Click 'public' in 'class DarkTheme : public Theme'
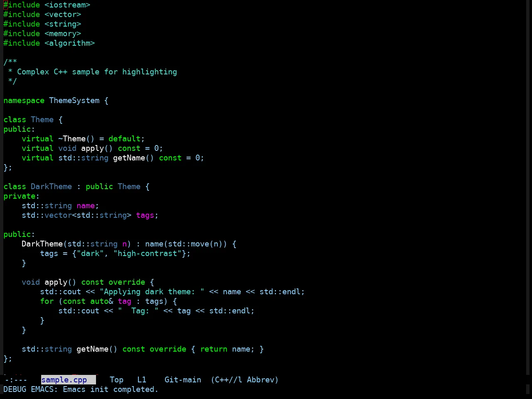This screenshot has height=399, width=532. [99, 187]
